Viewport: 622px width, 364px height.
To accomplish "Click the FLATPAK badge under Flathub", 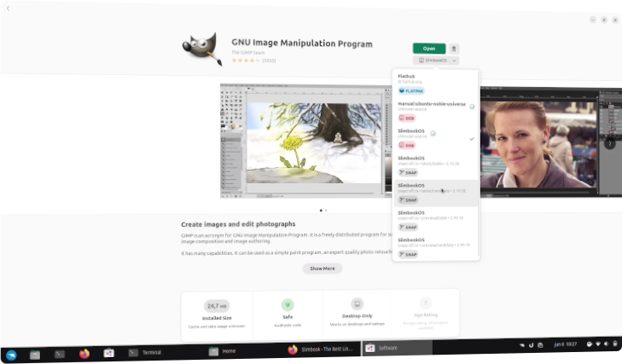I will point(411,91).
